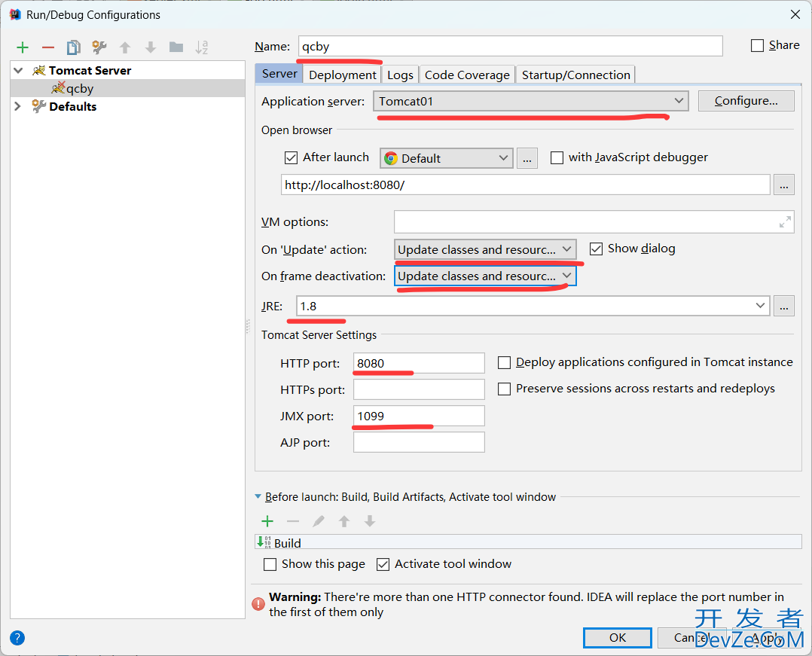812x656 pixels.
Task: Browse JRE with ellipsis button
Action: [784, 306]
